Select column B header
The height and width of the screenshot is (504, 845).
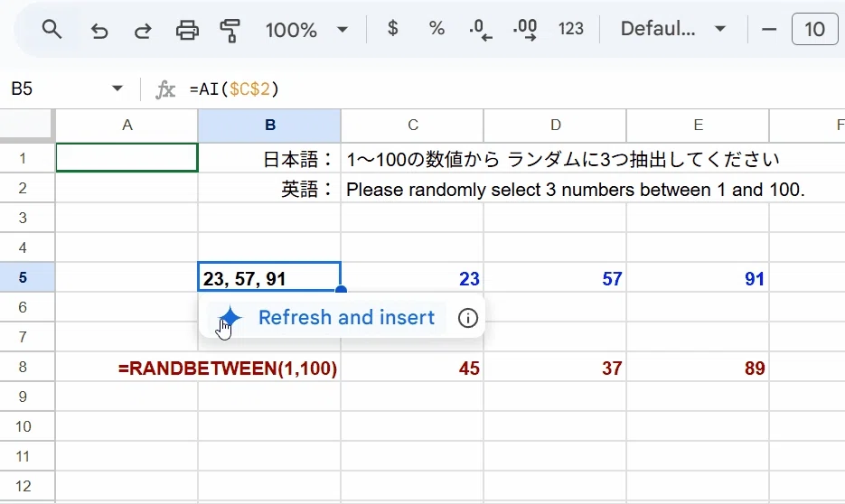pyautogui.click(x=269, y=126)
